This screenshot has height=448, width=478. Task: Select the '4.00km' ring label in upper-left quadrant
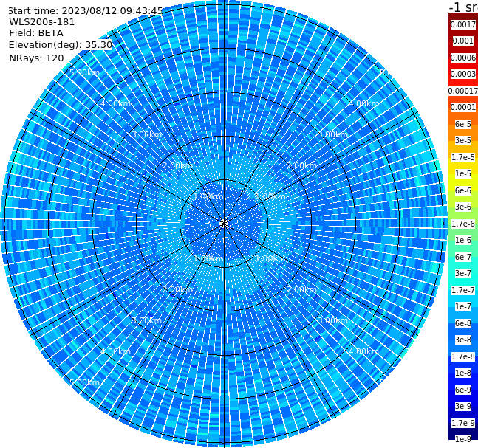[115, 103]
